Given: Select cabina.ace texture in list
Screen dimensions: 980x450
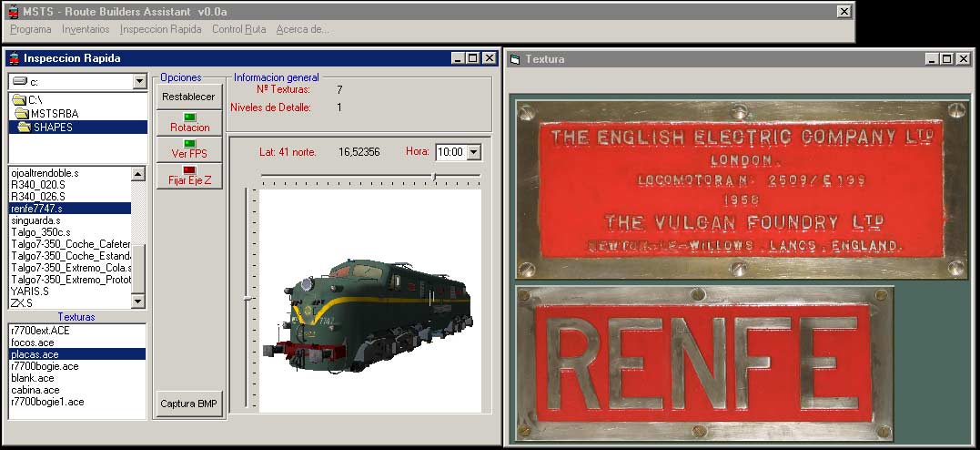Looking at the screenshot, I should coord(34,390).
